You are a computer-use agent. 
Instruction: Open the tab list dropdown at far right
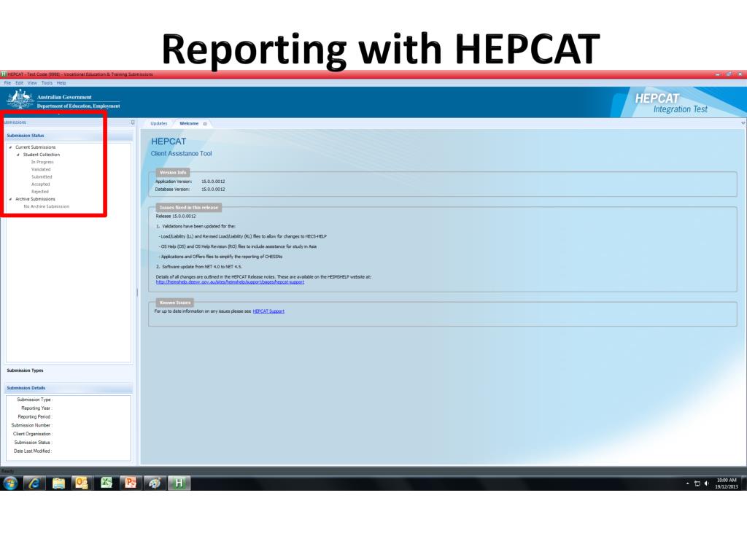click(x=743, y=123)
